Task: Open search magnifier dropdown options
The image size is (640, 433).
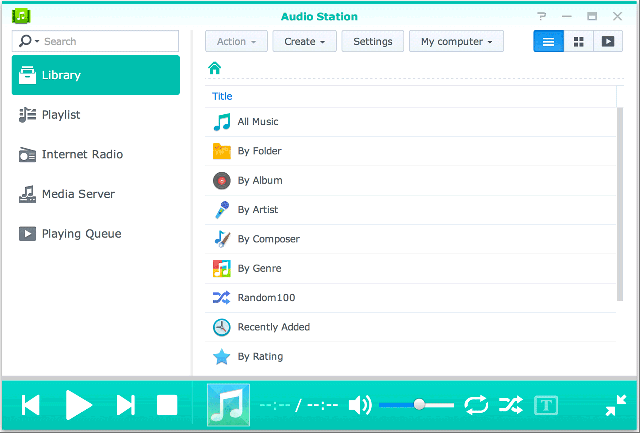Action: click(x=29, y=41)
